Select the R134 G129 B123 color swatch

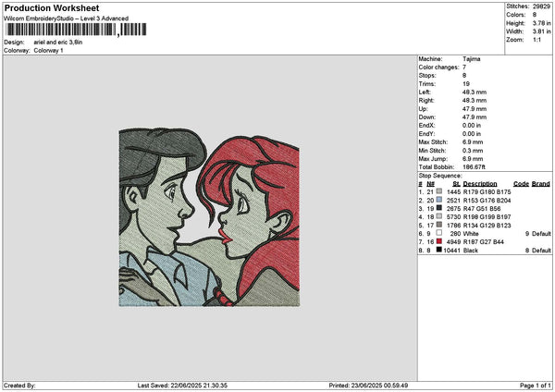point(439,225)
